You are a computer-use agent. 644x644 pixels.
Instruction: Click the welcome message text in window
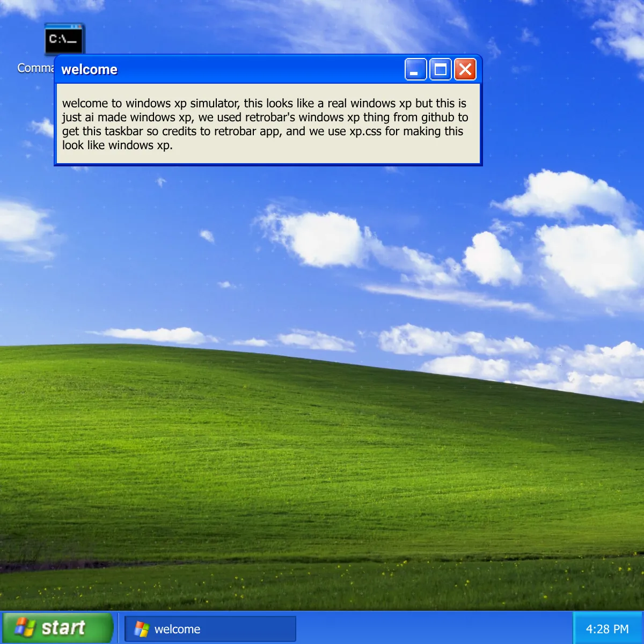[265, 125]
